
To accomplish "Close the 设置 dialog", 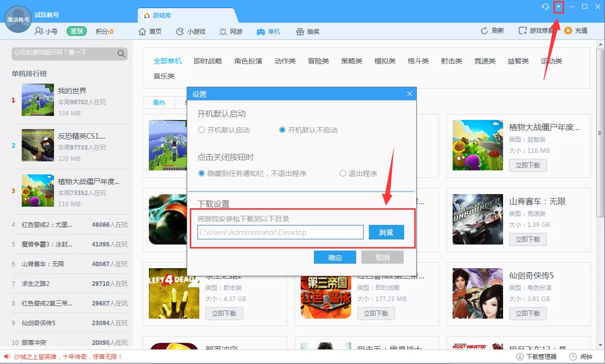I will point(410,94).
